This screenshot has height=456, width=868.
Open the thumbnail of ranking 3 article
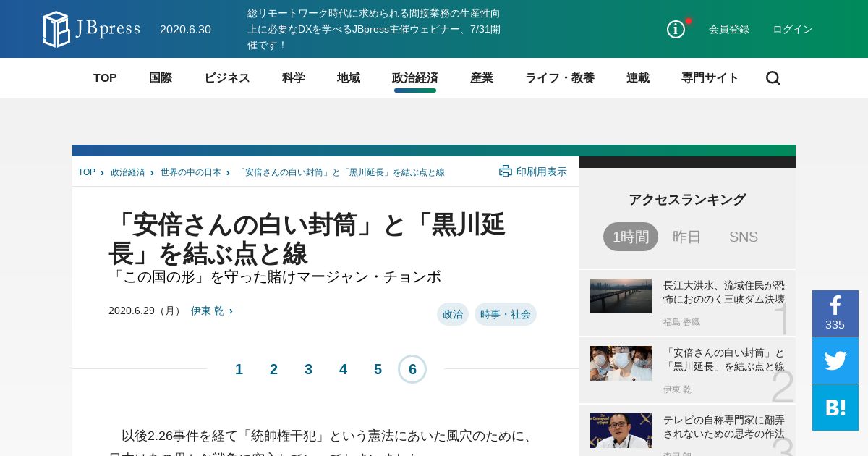point(621,431)
